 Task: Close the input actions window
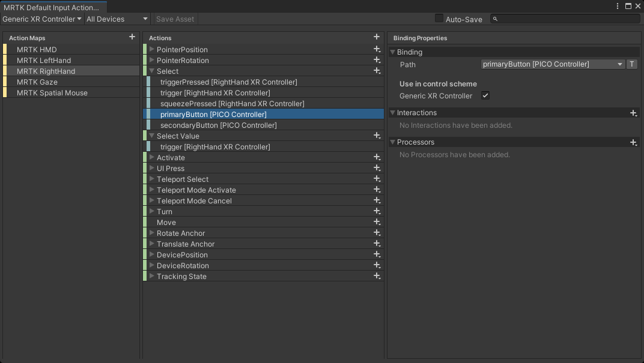click(638, 6)
